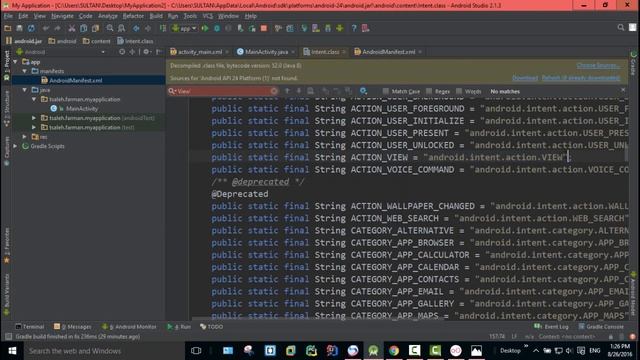Click the Help question mark icon
This screenshot has height=360, width=640.
click(354, 28)
